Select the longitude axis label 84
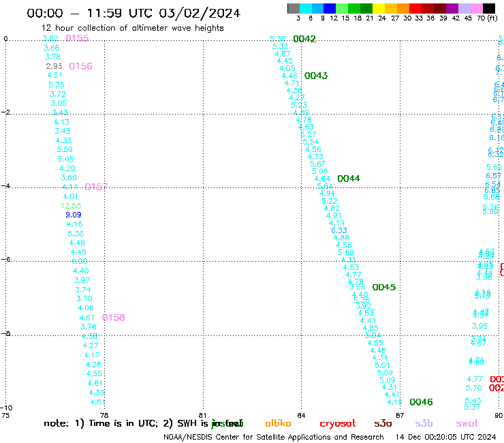The height and width of the screenshot is (443, 504). (x=301, y=416)
